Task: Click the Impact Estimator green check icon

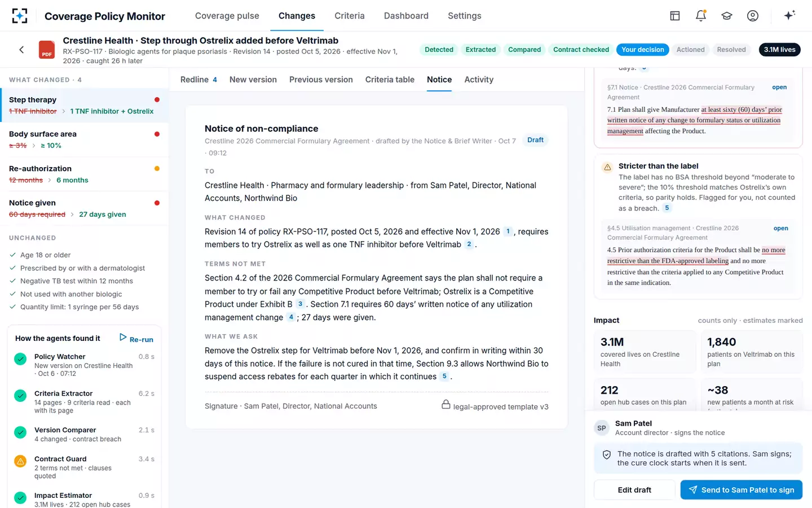Action: [x=20, y=498]
